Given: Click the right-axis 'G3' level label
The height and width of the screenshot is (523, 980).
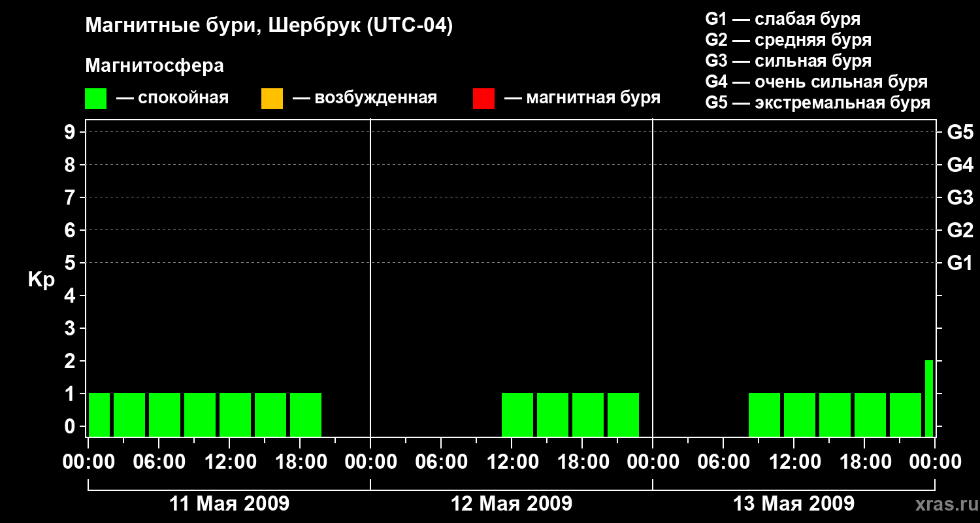Looking at the screenshot, I should pos(960,197).
